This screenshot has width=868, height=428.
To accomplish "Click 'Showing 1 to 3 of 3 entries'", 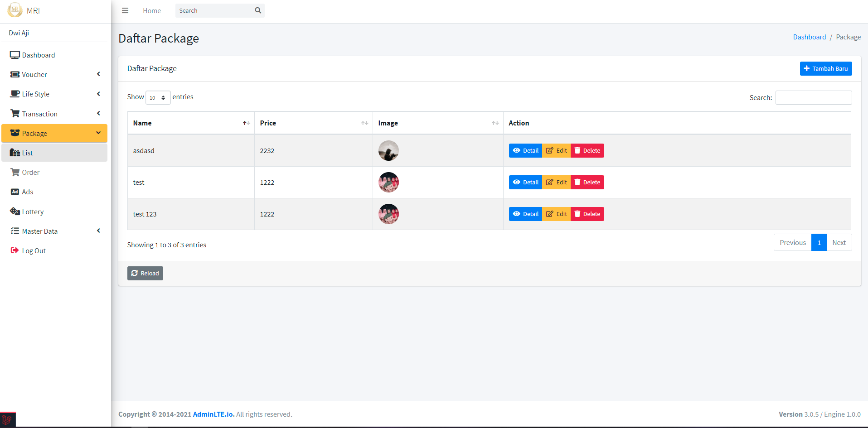I will point(167,245).
